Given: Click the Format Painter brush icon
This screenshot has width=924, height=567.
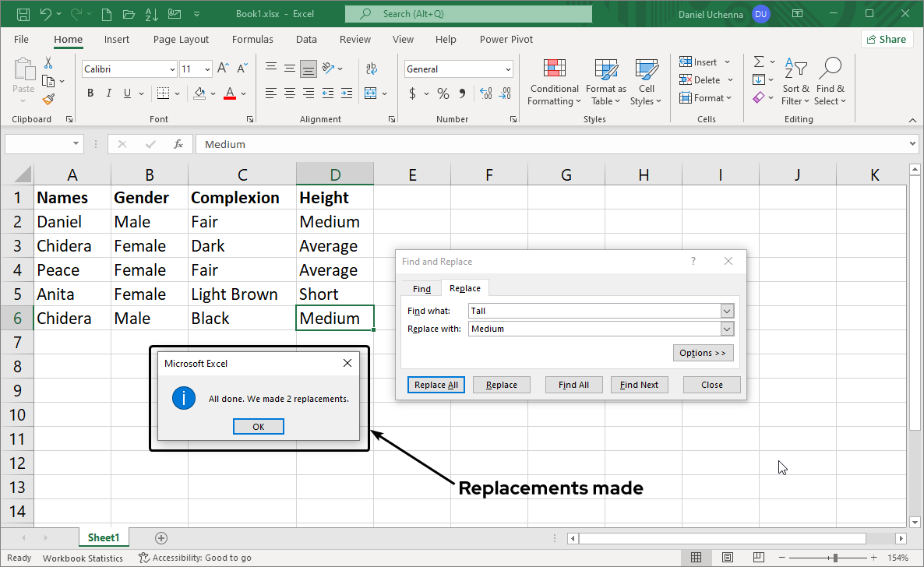Looking at the screenshot, I should [x=48, y=99].
